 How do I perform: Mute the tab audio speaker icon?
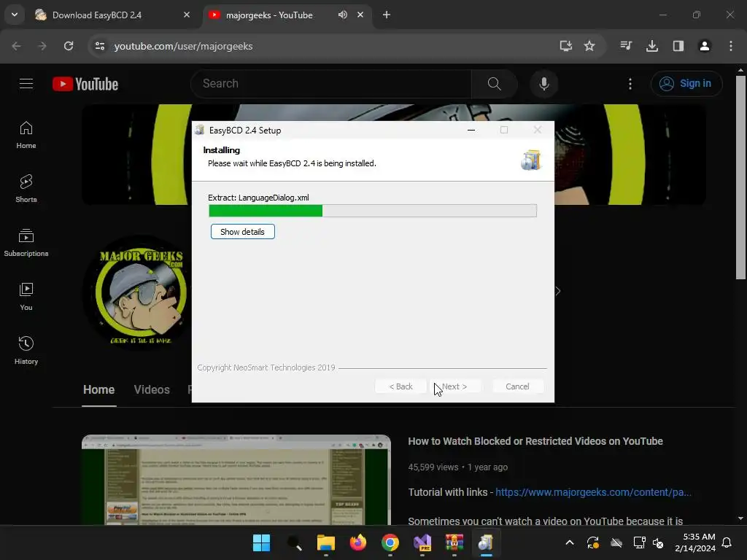point(343,15)
